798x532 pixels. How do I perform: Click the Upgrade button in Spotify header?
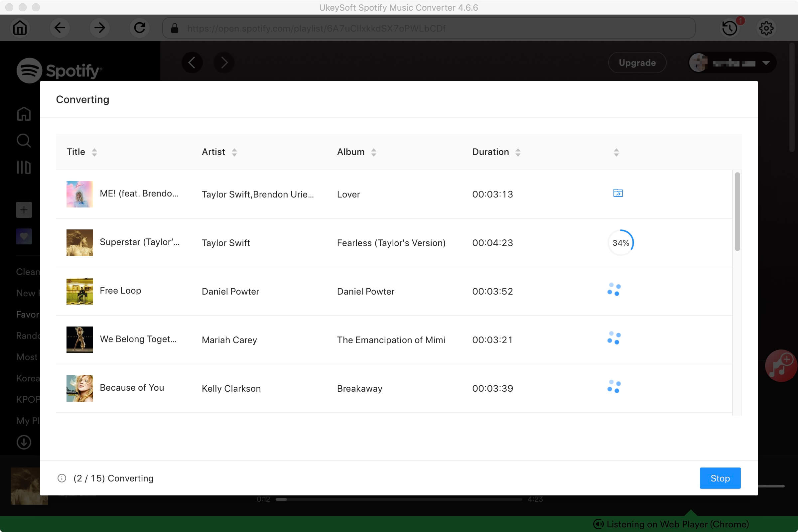click(637, 63)
